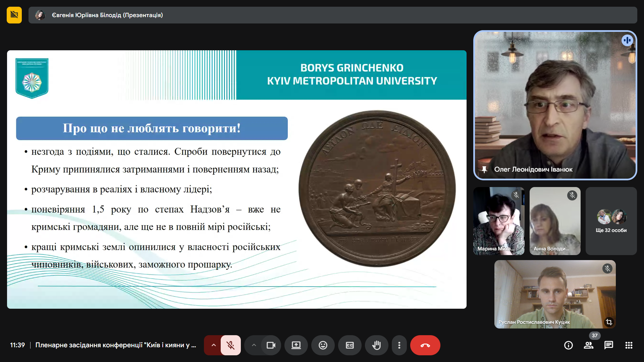This screenshot has height=362, width=644.
Task: Click the present screen icon
Action: [x=296, y=345]
